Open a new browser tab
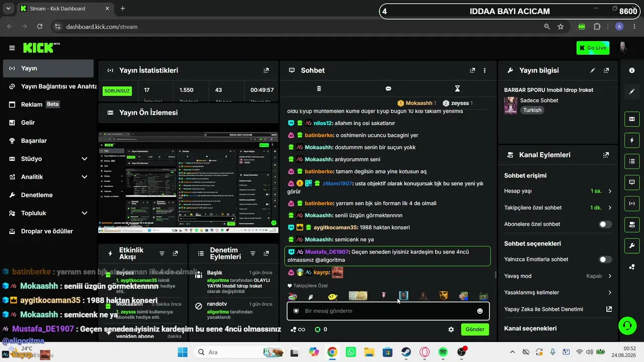 (123, 9)
